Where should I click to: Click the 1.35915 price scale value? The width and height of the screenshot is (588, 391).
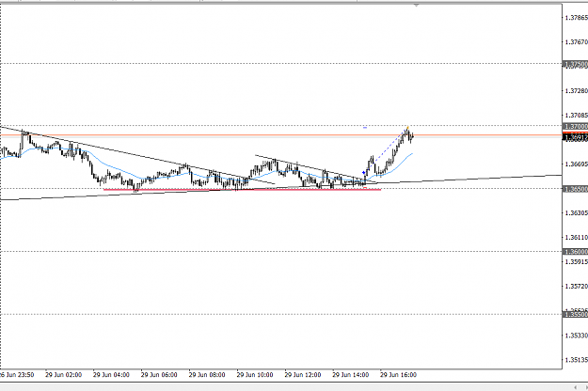click(x=577, y=262)
